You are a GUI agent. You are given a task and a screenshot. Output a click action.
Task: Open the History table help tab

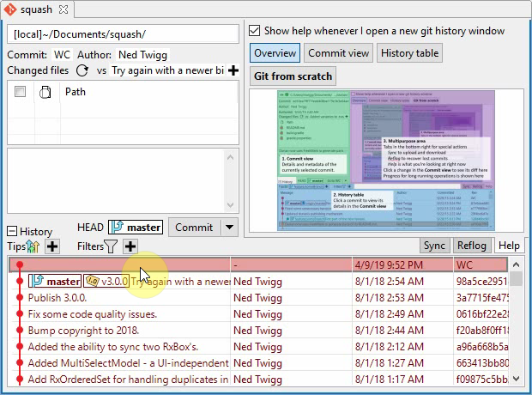(x=409, y=53)
